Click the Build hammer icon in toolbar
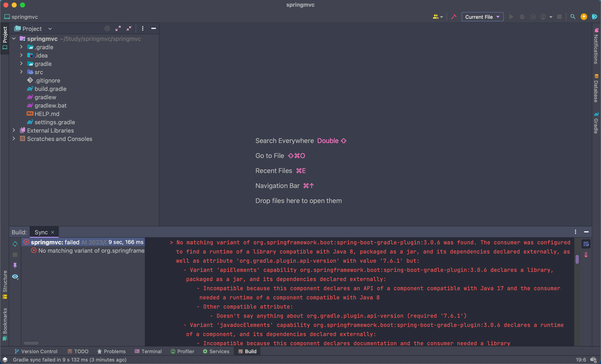This screenshot has height=364, width=601. (x=453, y=17)
